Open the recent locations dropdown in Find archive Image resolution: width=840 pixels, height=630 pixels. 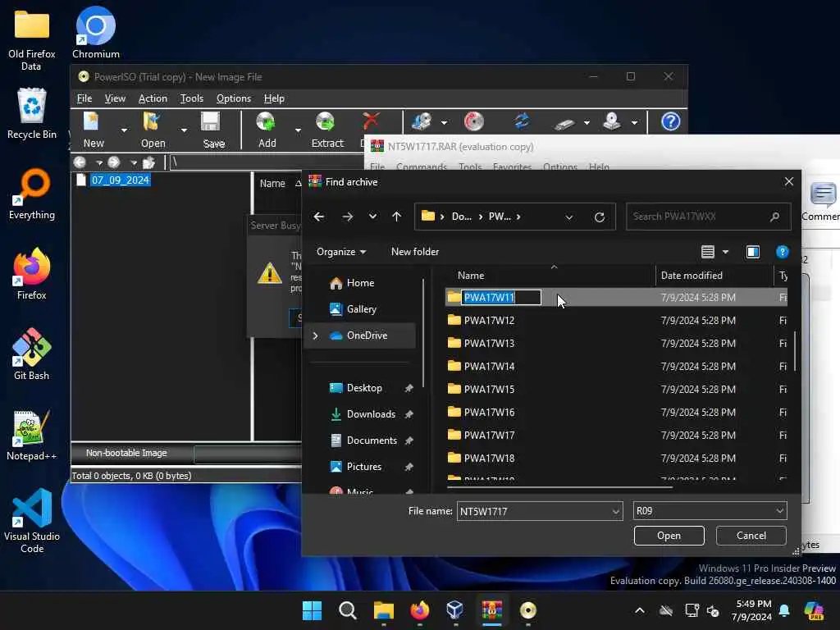[372, 217]
